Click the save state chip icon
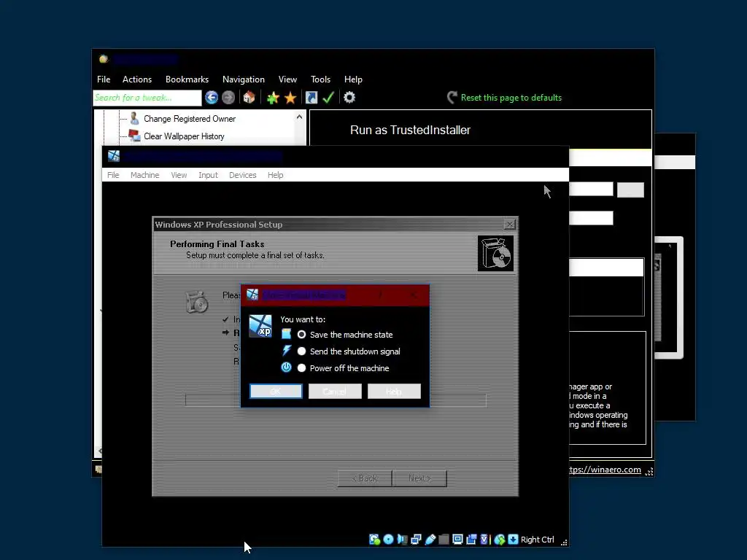Screen dimensions: 747x560 [286, 334]
